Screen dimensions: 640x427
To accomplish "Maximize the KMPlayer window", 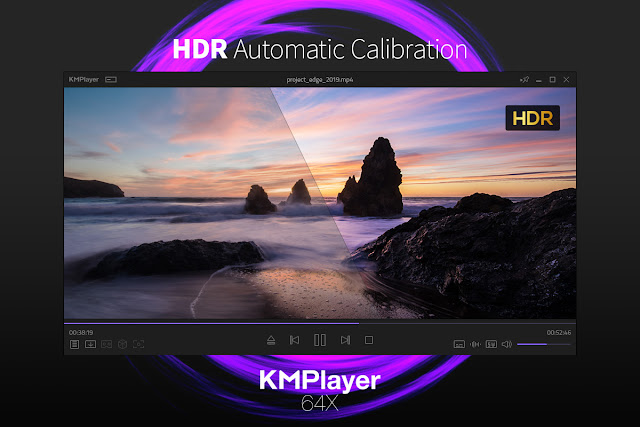I will click(x=552, y=80).
